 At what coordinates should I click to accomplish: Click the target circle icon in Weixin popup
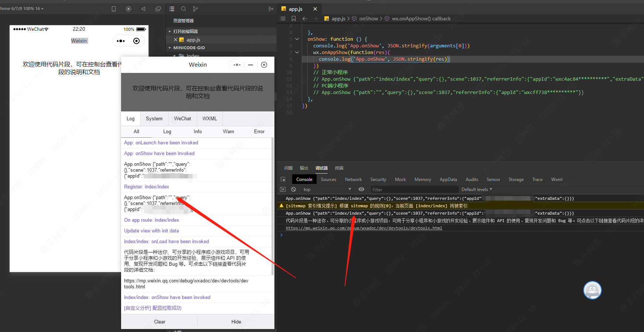click(264, 65)
